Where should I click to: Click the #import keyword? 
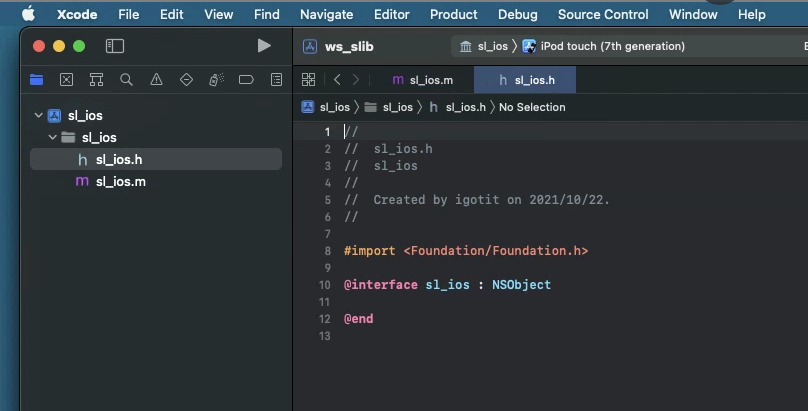(x=369, y=251)
